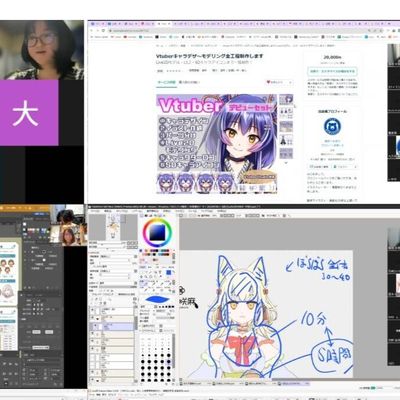The image size is (400, 400).
Task: Hide the topmost layer using its eye icon
Action: coord(92,311)
